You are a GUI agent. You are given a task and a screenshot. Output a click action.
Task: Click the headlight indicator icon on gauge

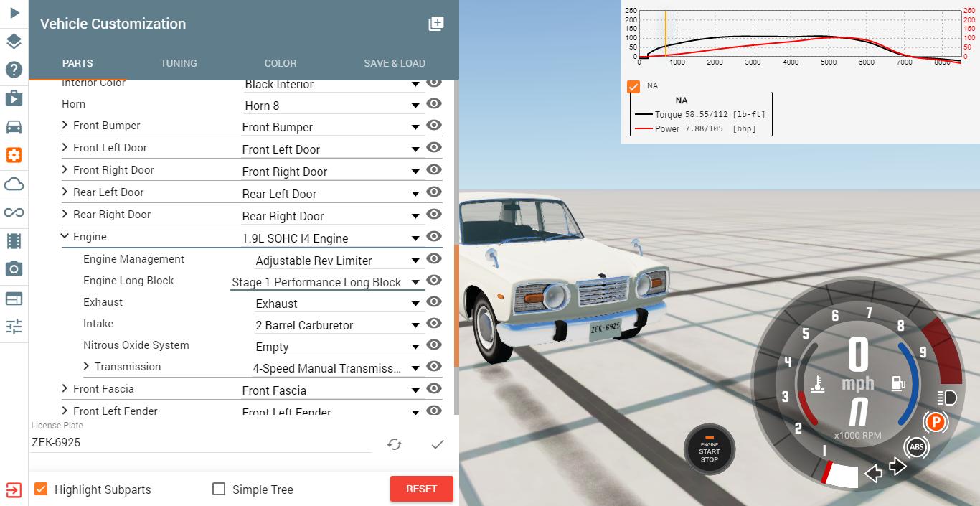(946, 398)
